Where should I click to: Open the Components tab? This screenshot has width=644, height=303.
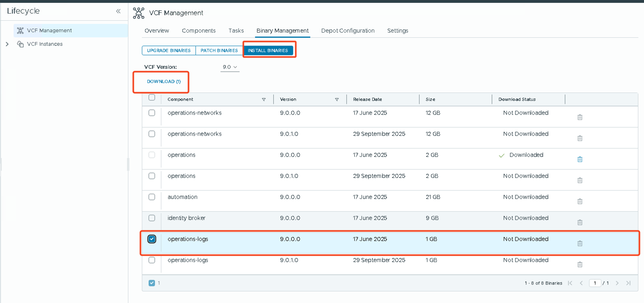tap(199, 31)
